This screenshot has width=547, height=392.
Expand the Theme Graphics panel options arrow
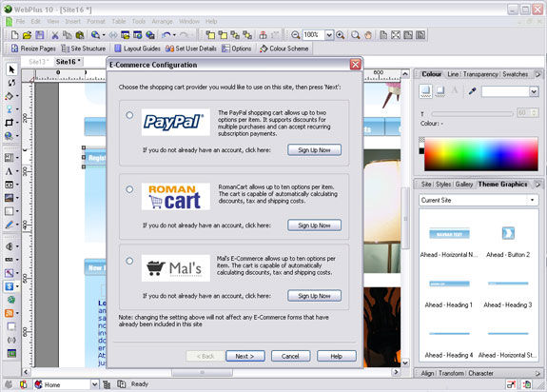pyautogui.click(x=537, y=185)
